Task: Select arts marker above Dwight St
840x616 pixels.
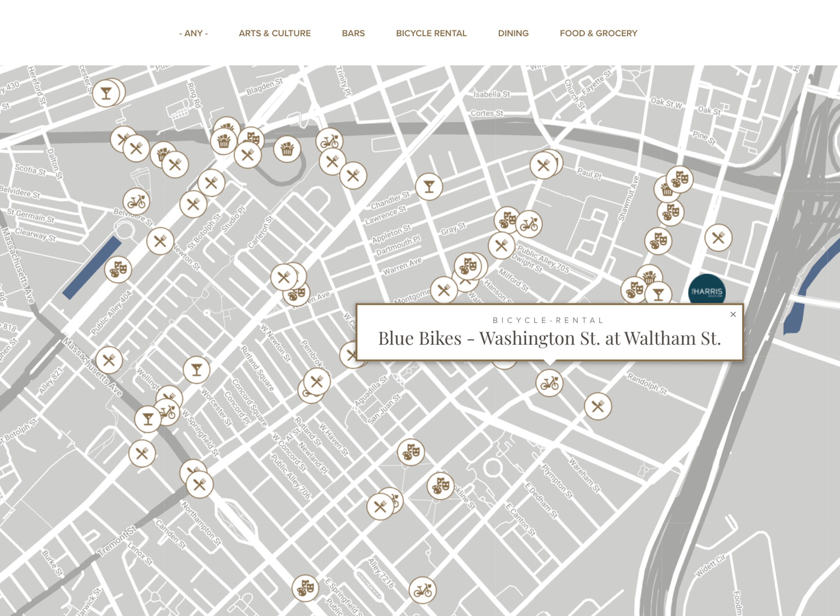Action: 507,220
